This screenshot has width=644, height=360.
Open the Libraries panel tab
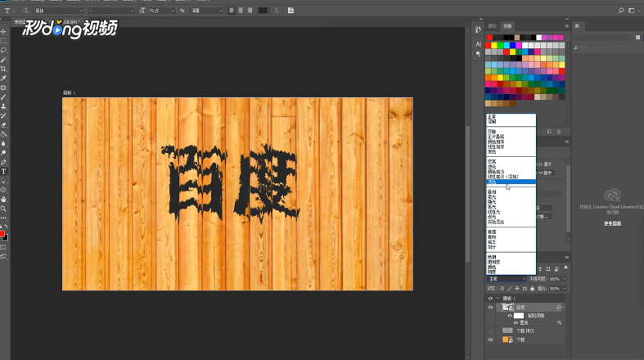pyautogui.click(x=577, y=26)
